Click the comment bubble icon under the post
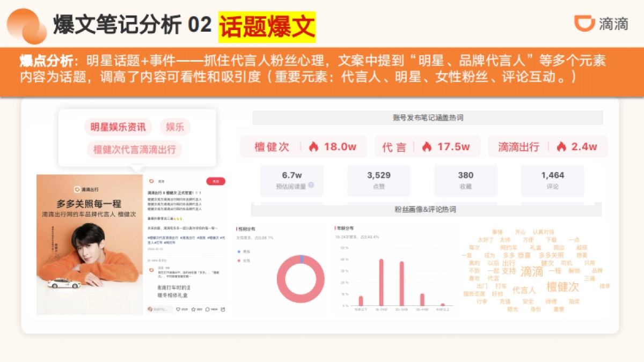 click(206, 309)
